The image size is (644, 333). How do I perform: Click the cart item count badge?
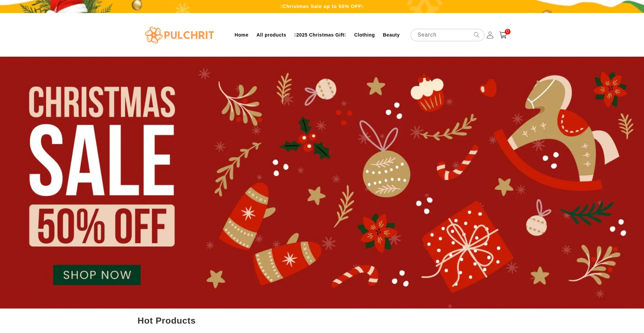coord(507,32)
